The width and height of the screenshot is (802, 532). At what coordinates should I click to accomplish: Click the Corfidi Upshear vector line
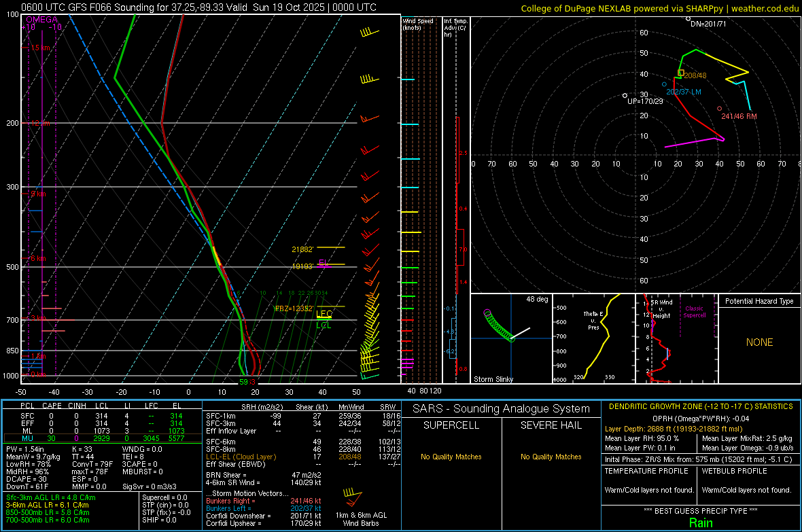(264, 523)
